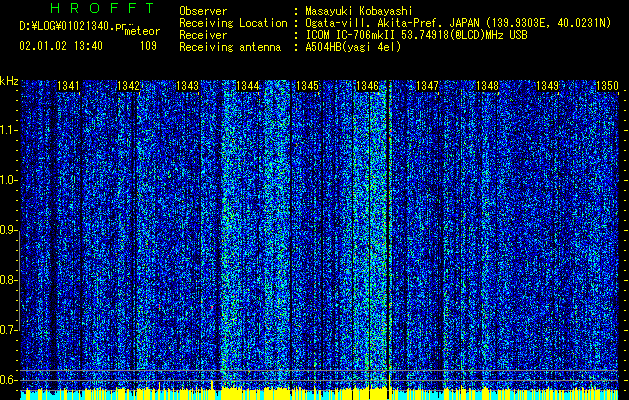Click the 1342 time marker
This screenshot has height=400, width=629.
pos(128,86)
